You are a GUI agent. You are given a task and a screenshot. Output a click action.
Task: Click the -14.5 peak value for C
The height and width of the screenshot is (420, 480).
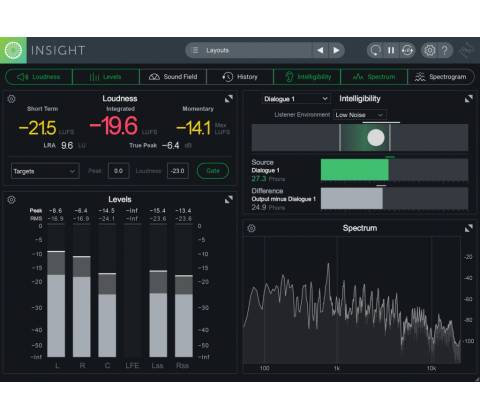point(107,211)
